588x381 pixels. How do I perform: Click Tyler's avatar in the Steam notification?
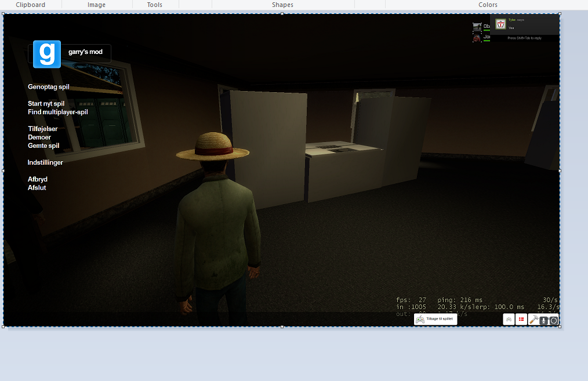(x=500, y=24)
